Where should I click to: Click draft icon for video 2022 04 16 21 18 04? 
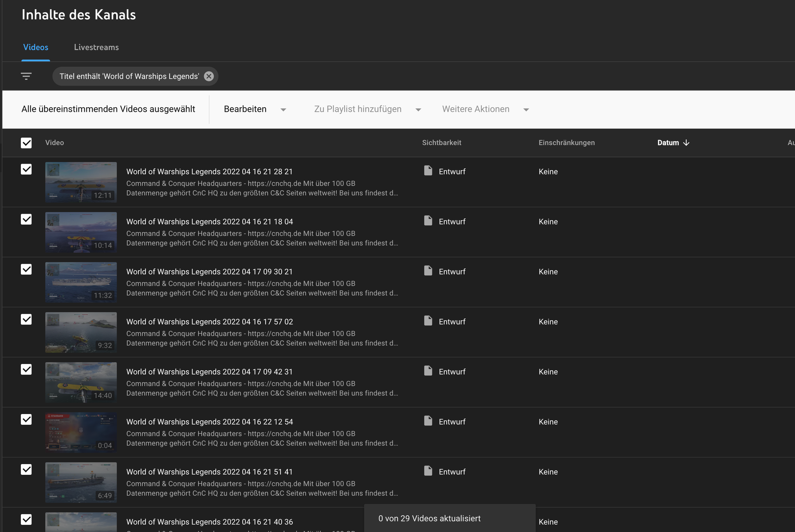428,221
